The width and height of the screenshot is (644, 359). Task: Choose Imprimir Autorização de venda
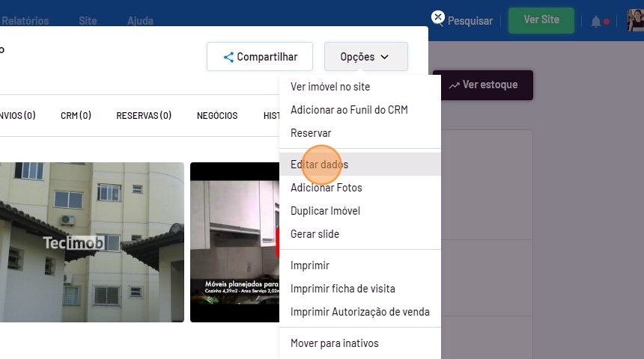pos(360,312)
